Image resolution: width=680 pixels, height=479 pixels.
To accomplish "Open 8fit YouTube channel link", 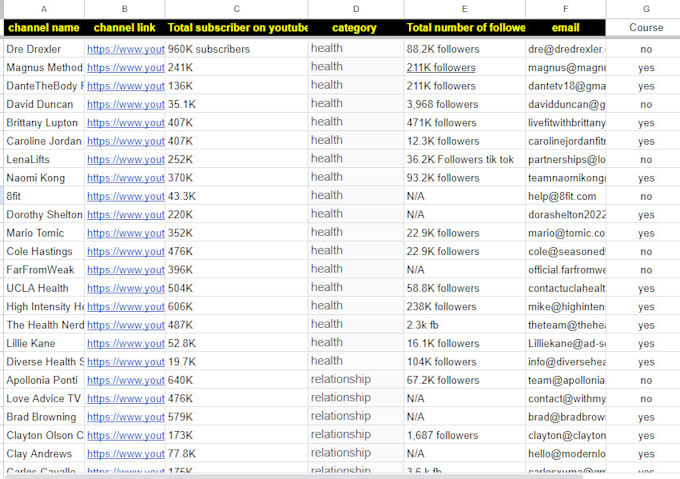I will 126,196.
